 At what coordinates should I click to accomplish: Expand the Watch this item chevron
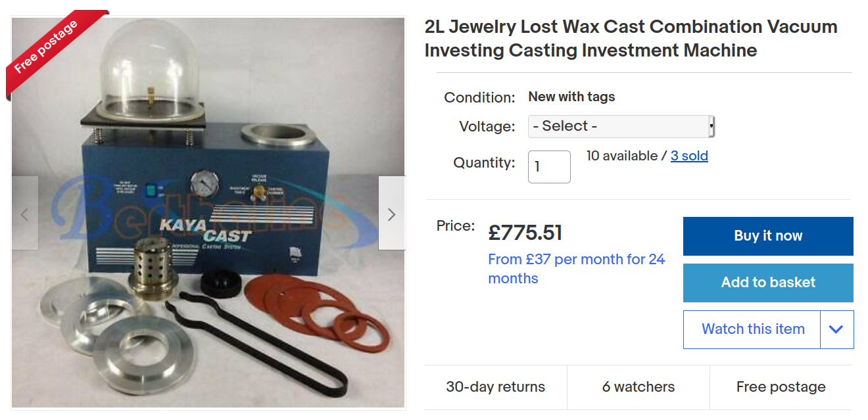coord(836,329)
